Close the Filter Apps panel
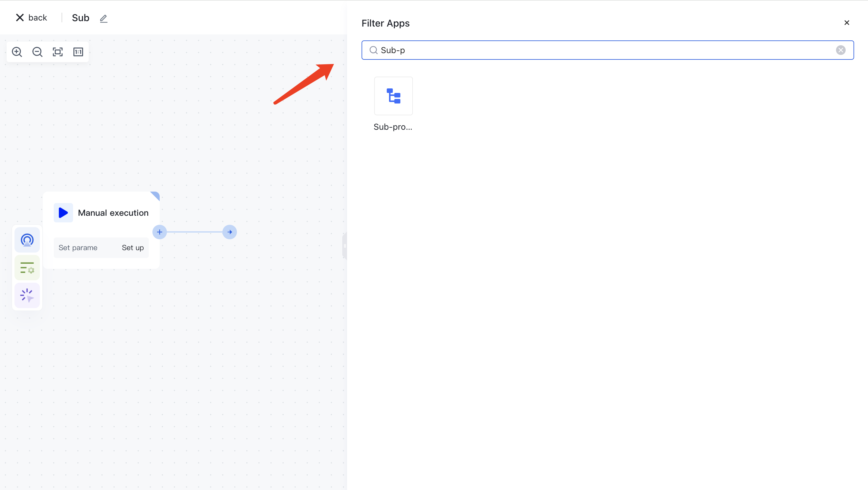This screenshot has height=490, width=868. tap(847, 23)
